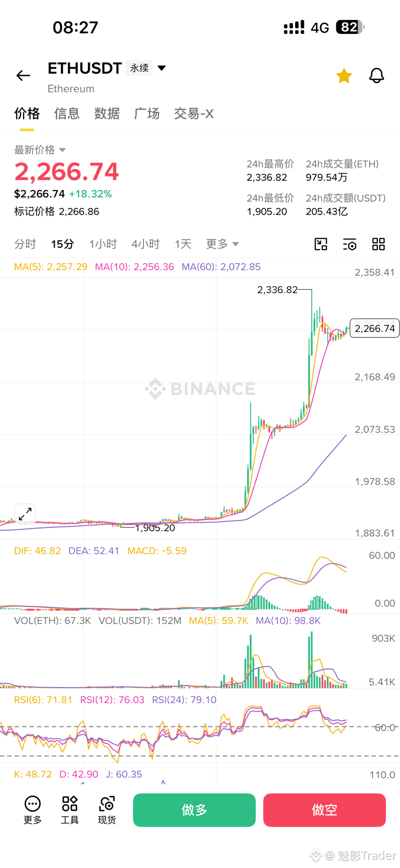Select the 分时 chart interval
The height and width of the screenshot is (868, 400).
[25, 244]
